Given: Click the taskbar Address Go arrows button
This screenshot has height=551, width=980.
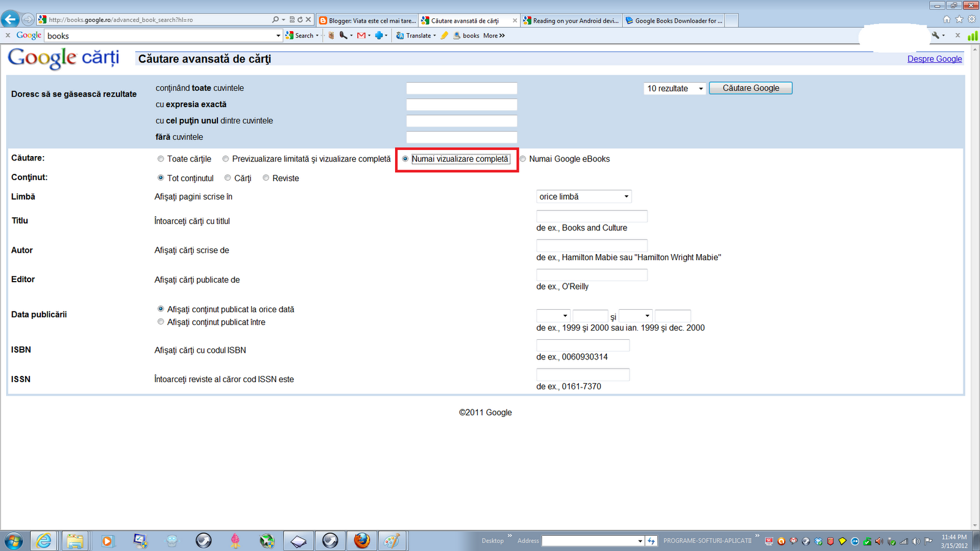Looking at the screenshot, I should (651, 541).
